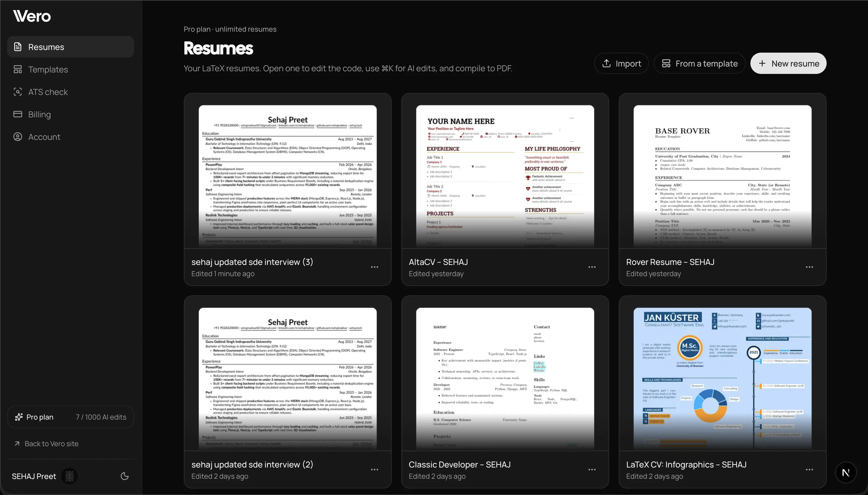The image size is (868, 495).
Task: Click the ATS check scan icon
Action: 18,92
